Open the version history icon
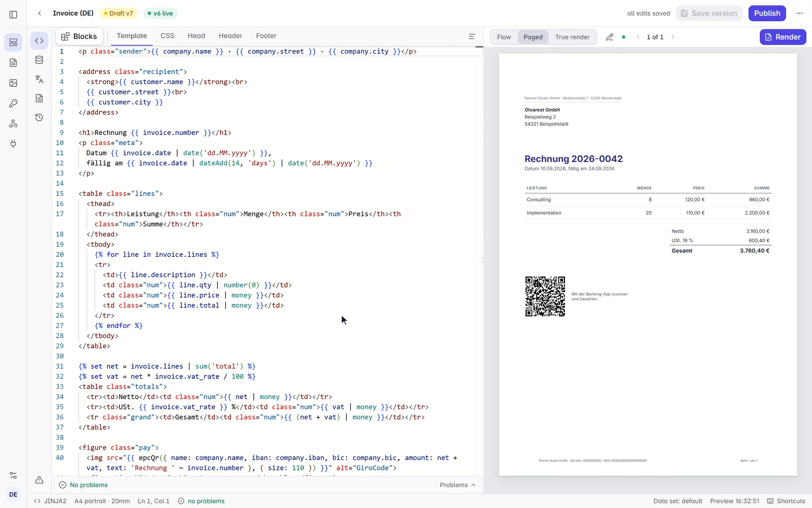 [39, 117]
